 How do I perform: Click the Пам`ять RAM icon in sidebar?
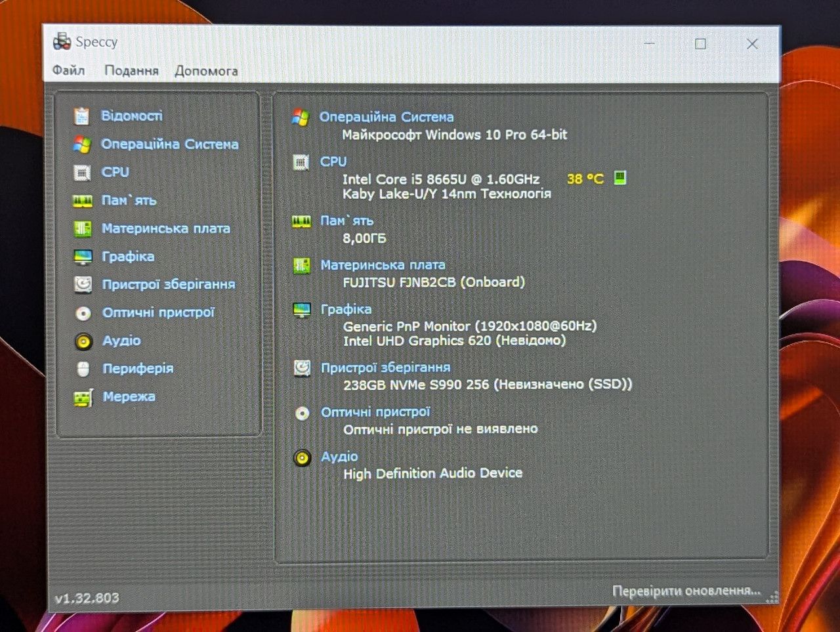(82, 201)
